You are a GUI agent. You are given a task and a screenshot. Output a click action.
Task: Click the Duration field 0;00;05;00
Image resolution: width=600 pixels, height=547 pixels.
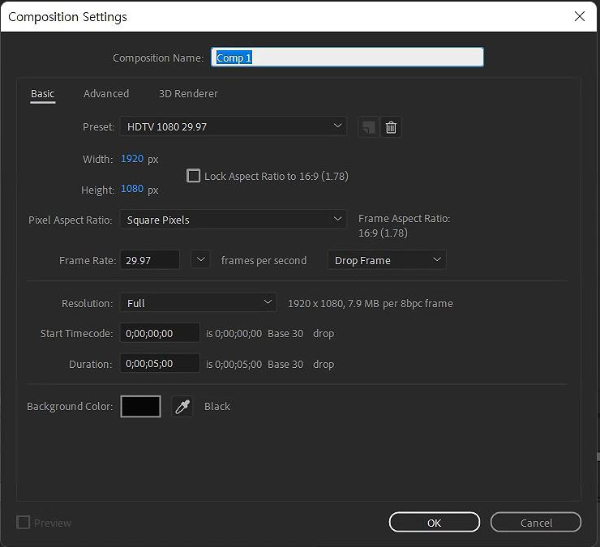(160, 364)
